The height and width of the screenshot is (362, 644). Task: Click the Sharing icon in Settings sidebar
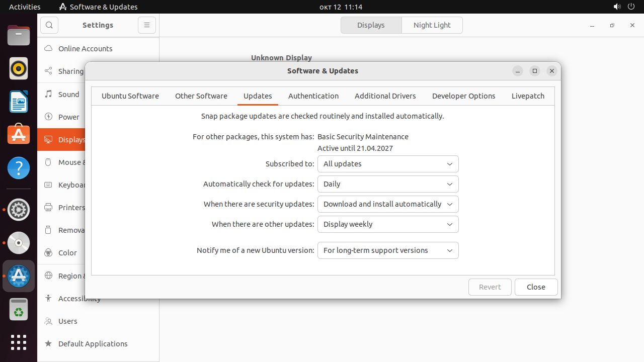(48, 71)
